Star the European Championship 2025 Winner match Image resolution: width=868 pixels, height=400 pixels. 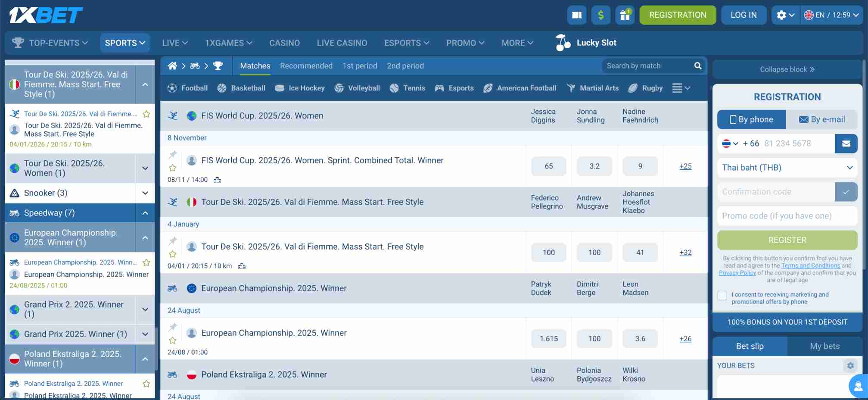(173, 341)
